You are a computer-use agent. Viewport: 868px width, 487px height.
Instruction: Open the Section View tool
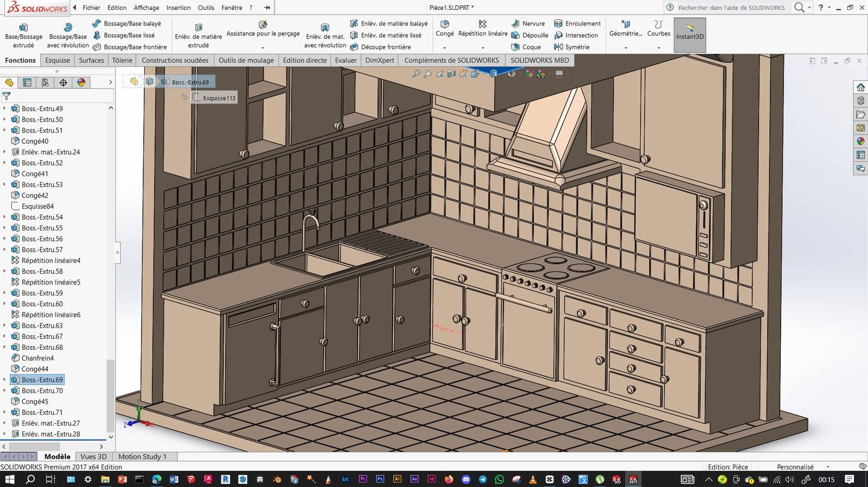451,74
